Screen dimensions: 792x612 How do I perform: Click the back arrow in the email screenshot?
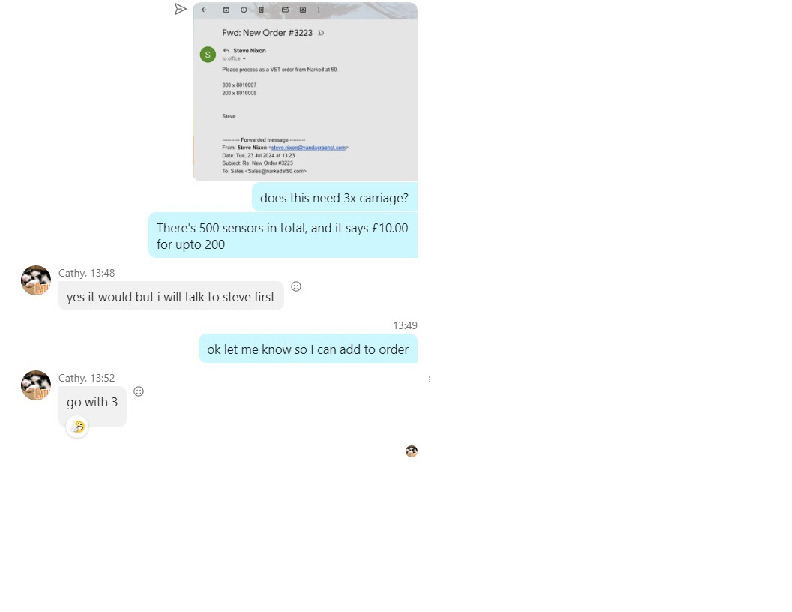click(x=204, y=10)
